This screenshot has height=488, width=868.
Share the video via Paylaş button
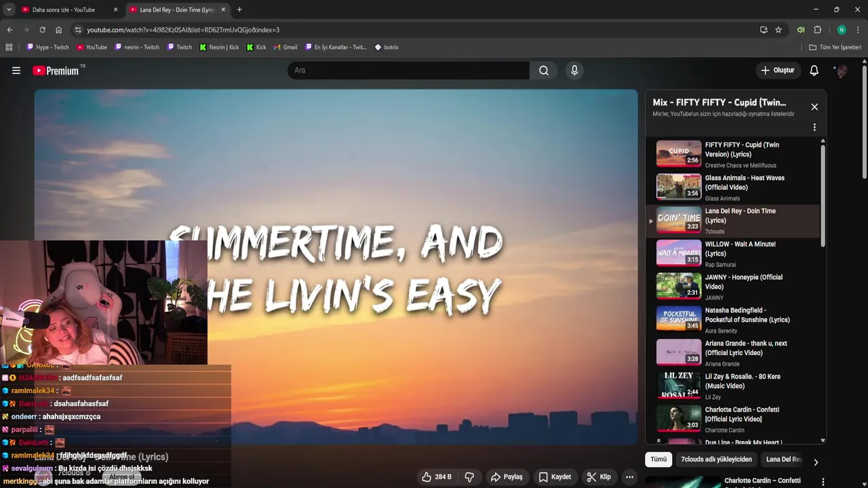click(507, 477)
